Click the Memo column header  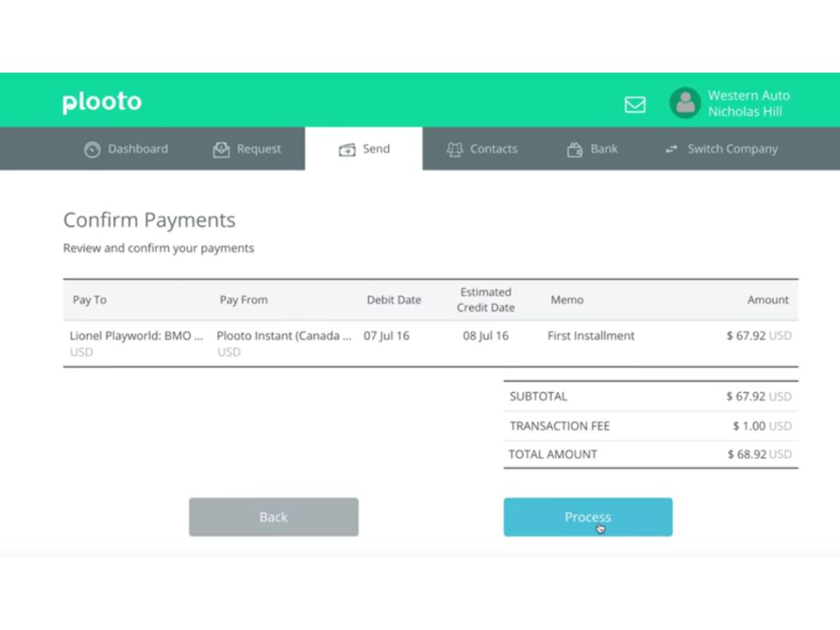pyautogui.click(x=567, y=300)
